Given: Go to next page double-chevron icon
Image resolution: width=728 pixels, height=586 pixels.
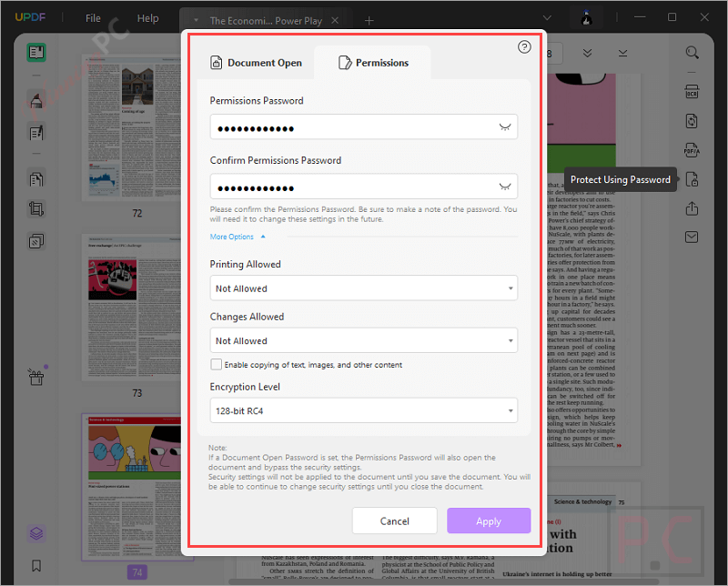Looking at the screenshot, I should tap(587, 53).
